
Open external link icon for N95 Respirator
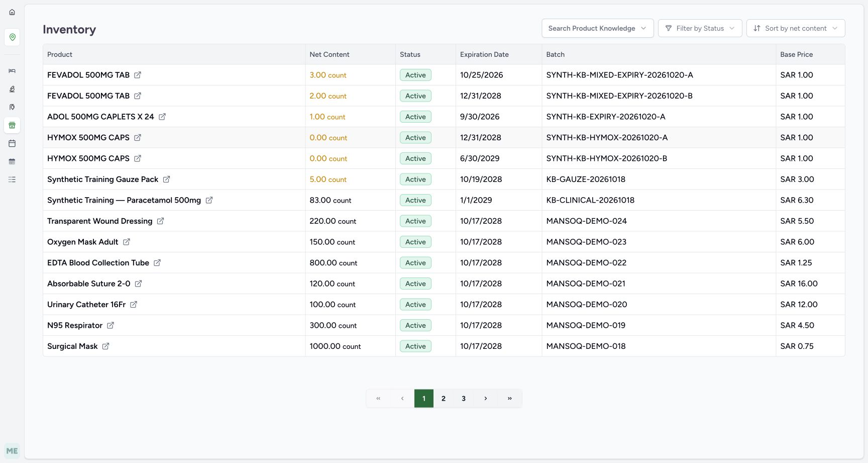click(111, 325)
